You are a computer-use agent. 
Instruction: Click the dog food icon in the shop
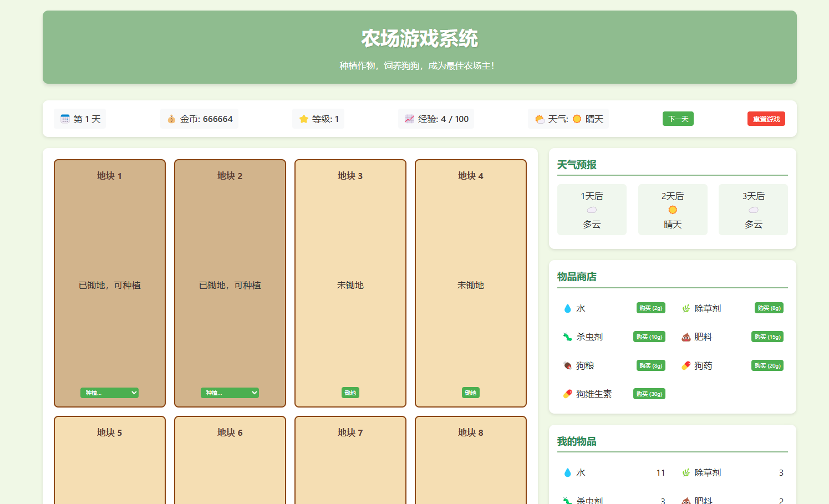(x=567, y=365)
